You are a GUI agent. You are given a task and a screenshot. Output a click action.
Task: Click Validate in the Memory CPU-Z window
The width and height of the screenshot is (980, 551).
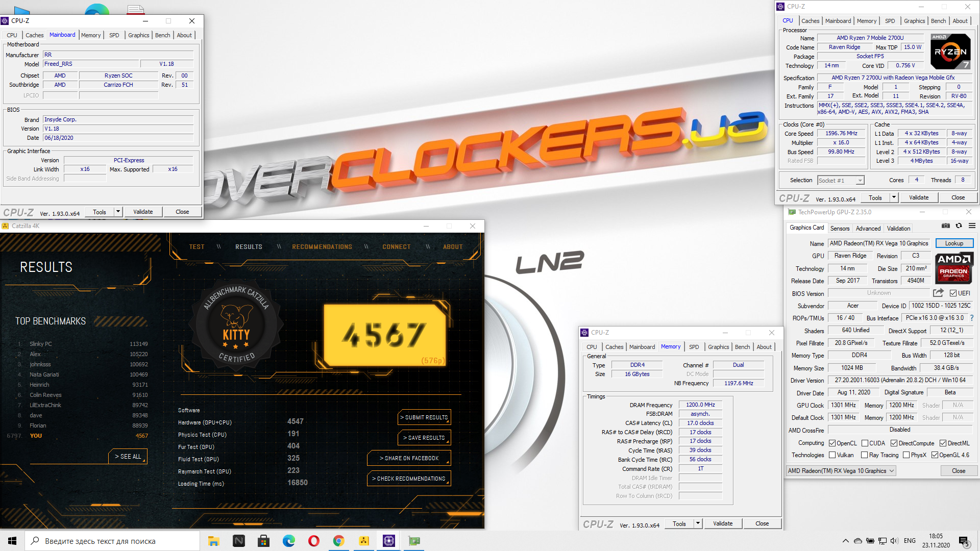[723, 523]
